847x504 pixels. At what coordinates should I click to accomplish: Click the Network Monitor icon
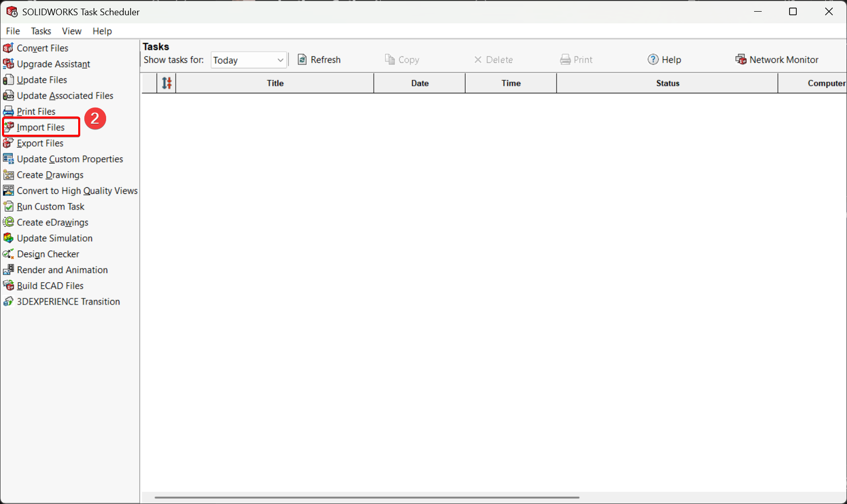click(741, 59)
